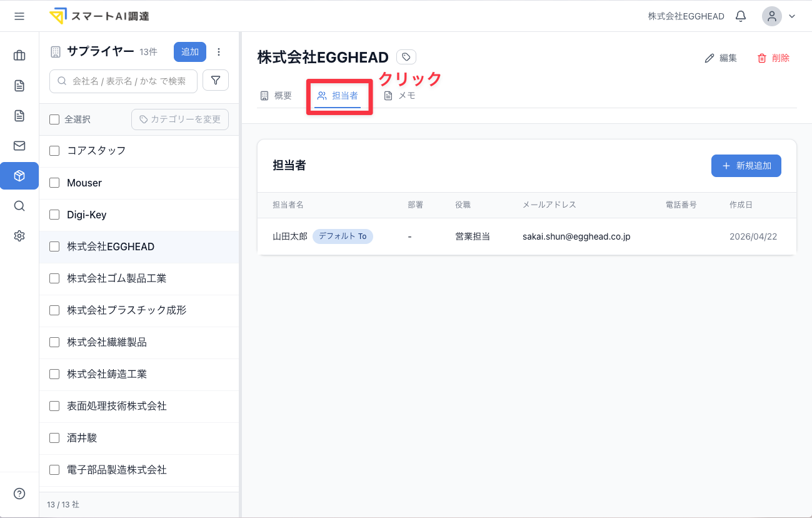Click the tag icon beside 株式会社EGGHEAD
812x518 pixels.
(406, 57)
